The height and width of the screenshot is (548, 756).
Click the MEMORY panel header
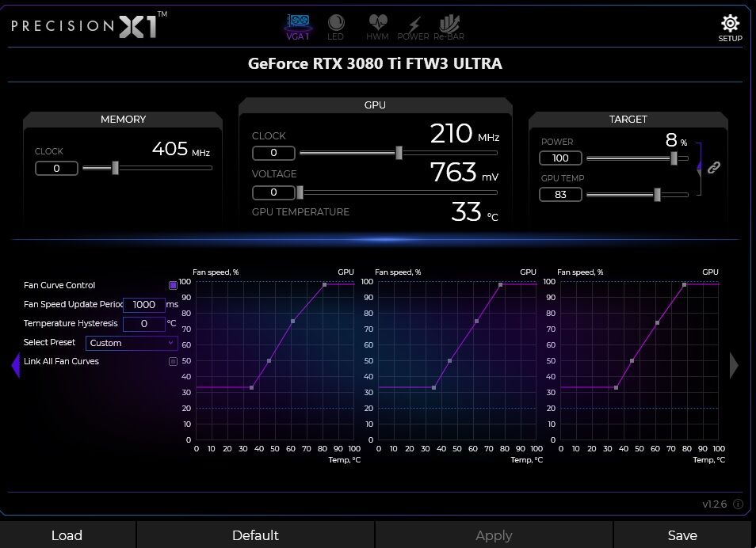(123, 119)
